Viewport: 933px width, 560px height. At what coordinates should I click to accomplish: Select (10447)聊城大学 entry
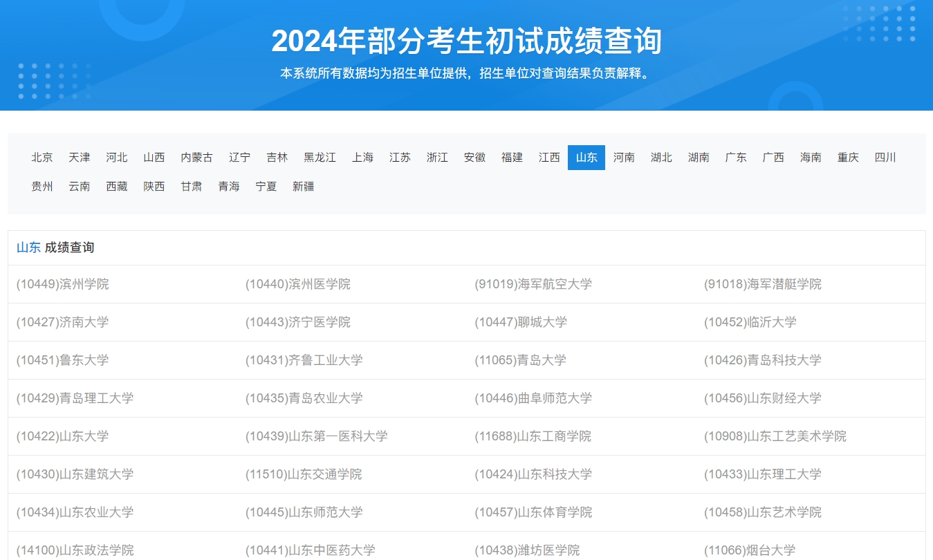point(521,322)
